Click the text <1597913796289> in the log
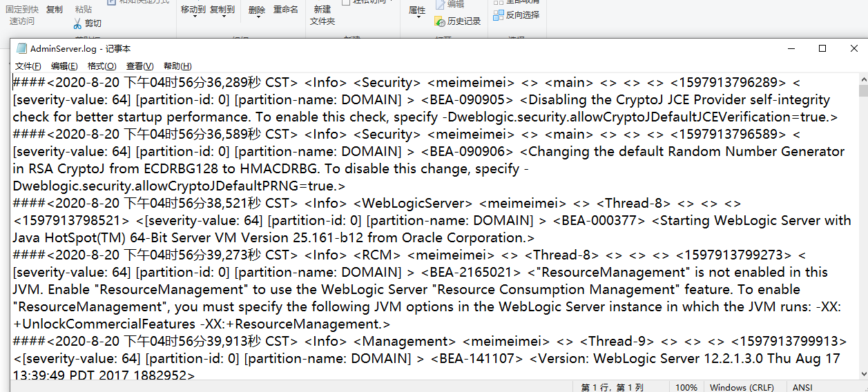 729,82
